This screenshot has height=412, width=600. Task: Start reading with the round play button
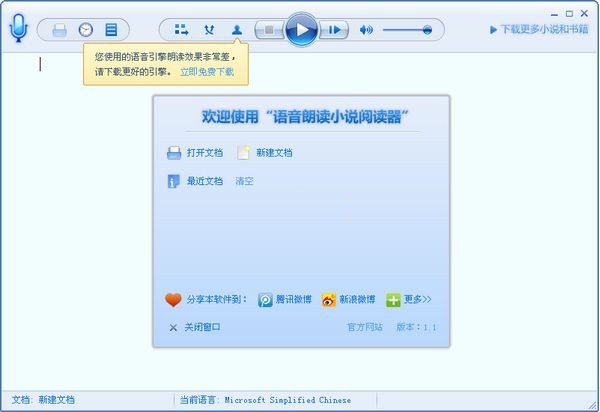[302, 29]
